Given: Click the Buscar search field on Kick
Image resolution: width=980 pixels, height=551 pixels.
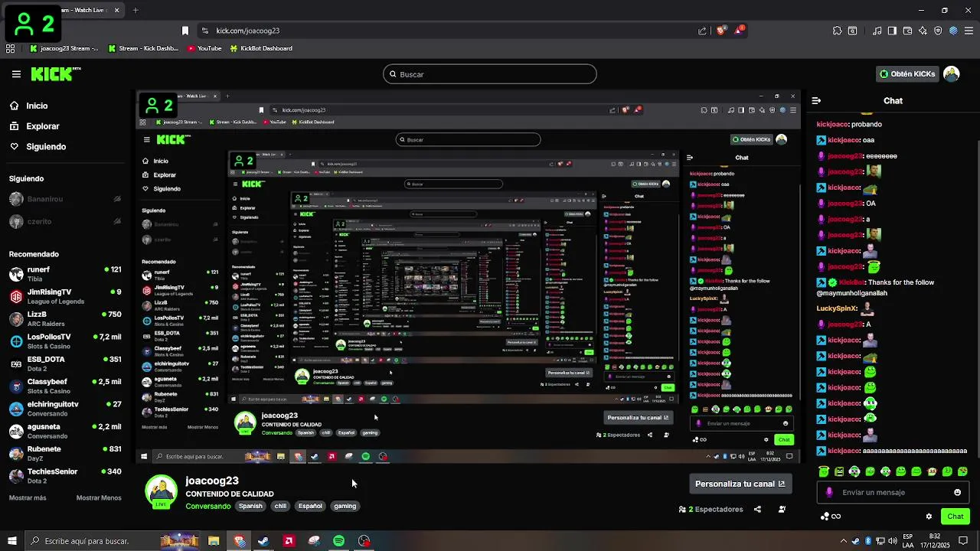Looking at the screenshot, I should [490, 74].
